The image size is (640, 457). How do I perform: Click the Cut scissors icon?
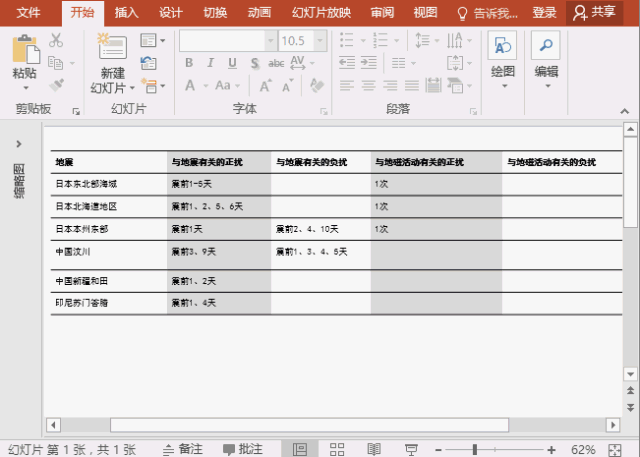point(56,41)
